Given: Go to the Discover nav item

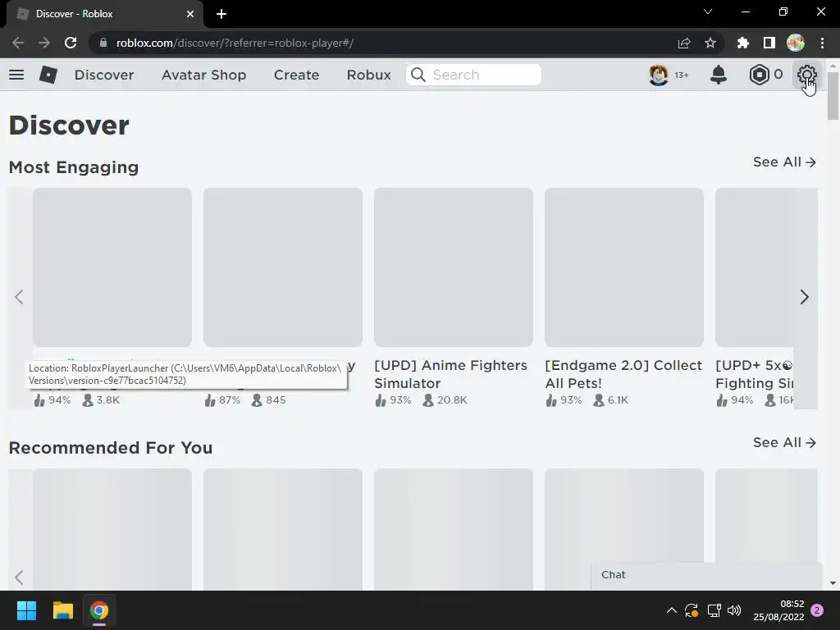Looking at the screenshot, I should click(104, 75).
